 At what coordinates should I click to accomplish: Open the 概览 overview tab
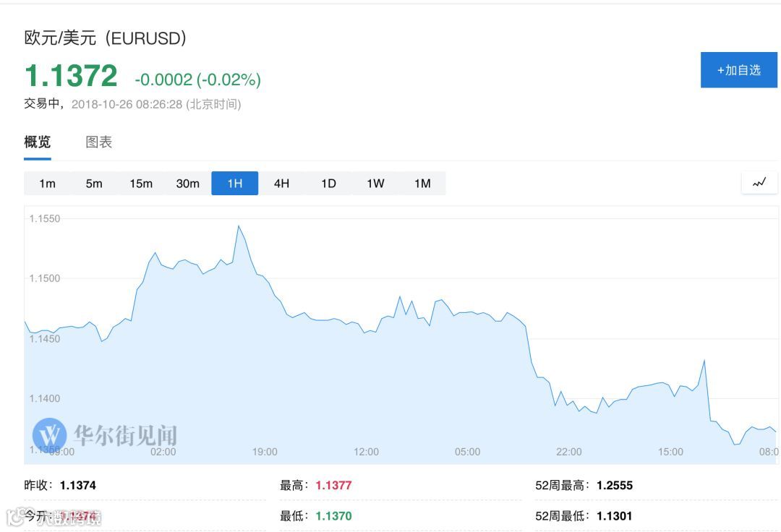pyautogui.click(x=38, y=142)
